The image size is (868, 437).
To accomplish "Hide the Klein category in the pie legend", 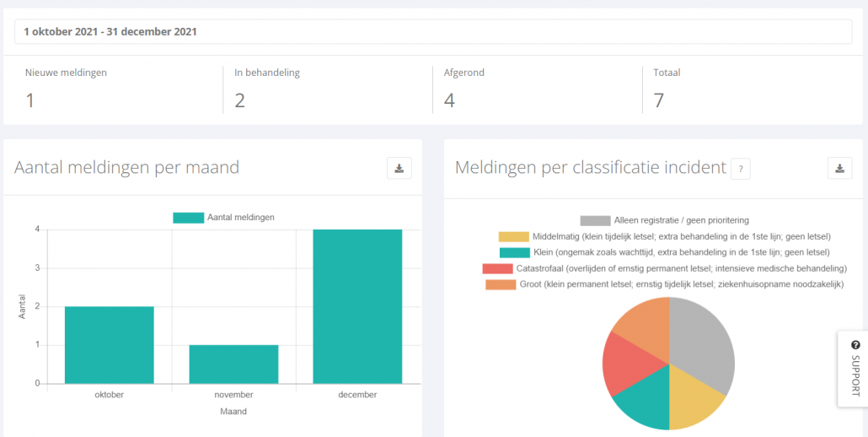I will (664, 252).
